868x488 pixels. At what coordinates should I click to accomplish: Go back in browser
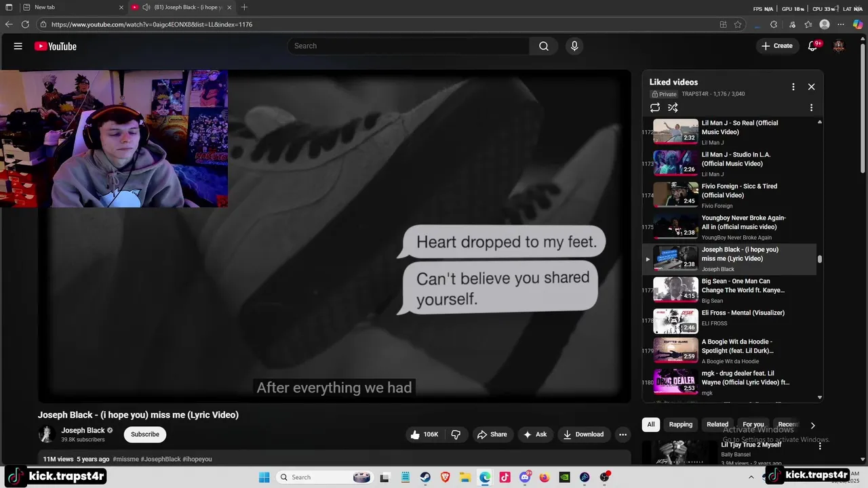coord(9,24)
